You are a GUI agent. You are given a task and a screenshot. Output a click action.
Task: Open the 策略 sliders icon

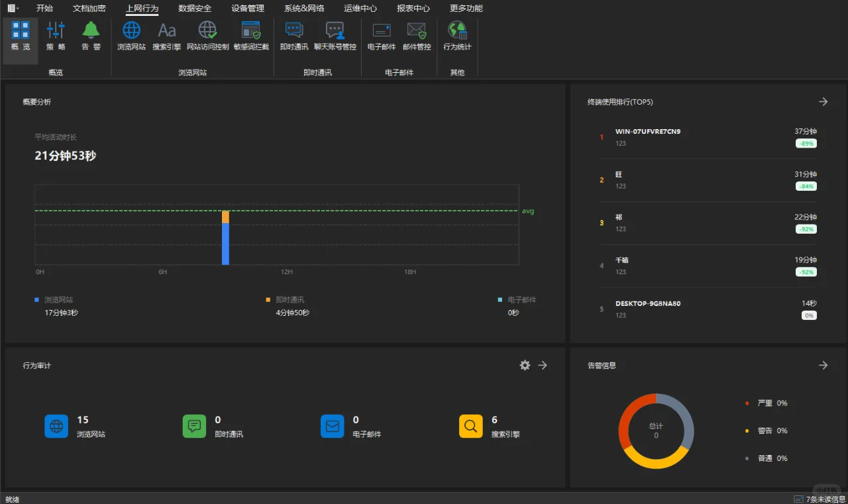coord(56,30)
